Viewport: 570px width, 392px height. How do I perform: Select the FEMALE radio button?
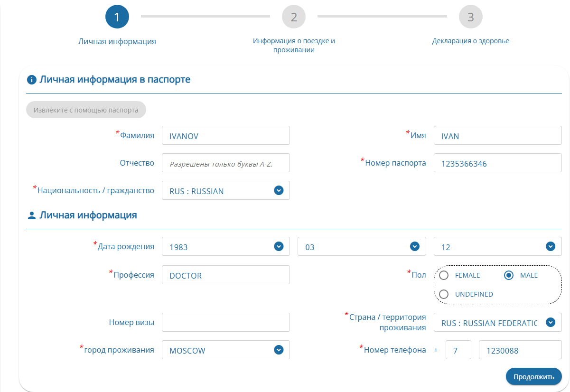tap(444, 275)
